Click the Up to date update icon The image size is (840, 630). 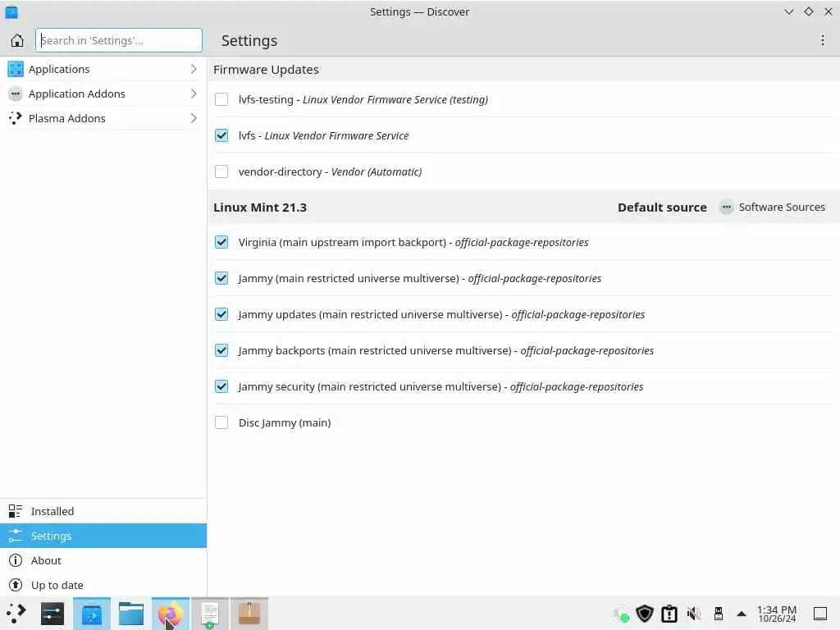point(16,585)
